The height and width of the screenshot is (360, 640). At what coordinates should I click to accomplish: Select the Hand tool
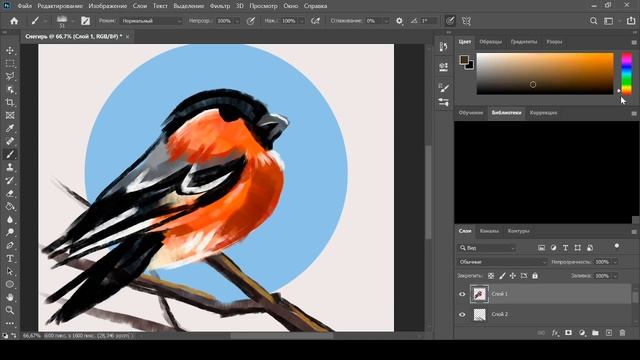pyautogui.click(x=10, y=298)
